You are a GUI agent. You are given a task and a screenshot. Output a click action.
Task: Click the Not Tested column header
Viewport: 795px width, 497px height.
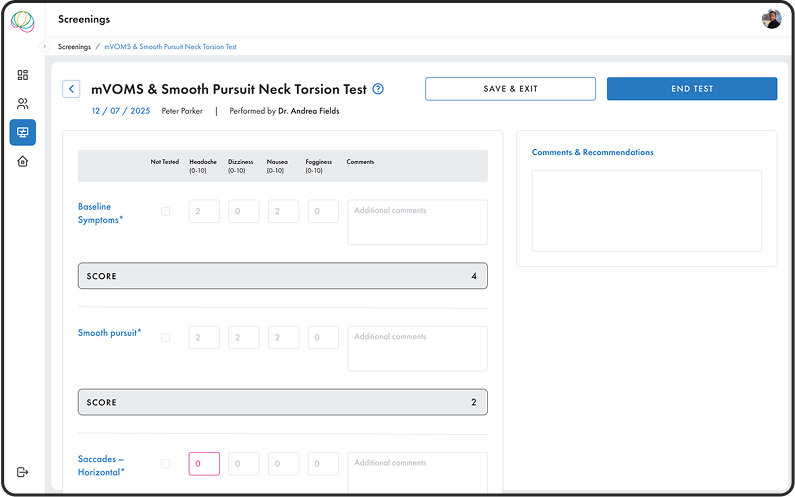tap(165, 162)
